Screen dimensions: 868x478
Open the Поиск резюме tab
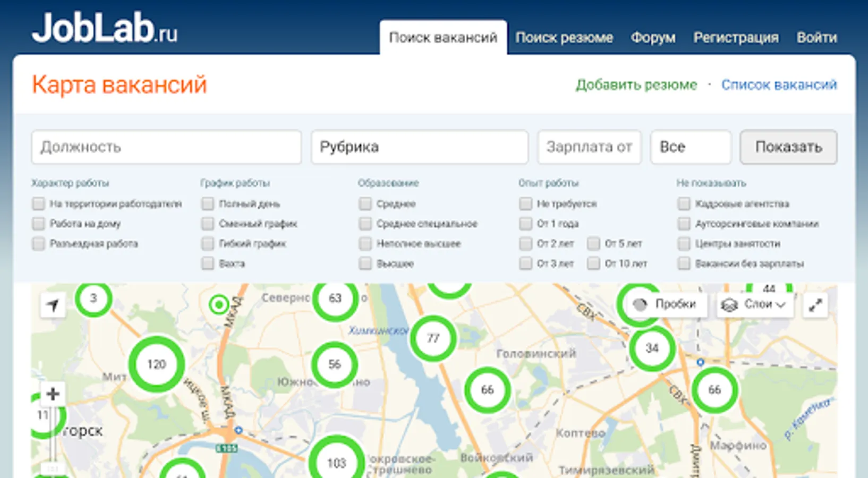564,38
